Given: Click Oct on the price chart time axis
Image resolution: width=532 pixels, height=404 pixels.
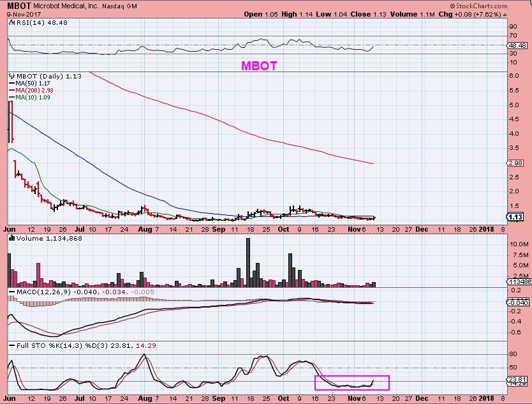Looking at the screenshot, I should point(283,230).
